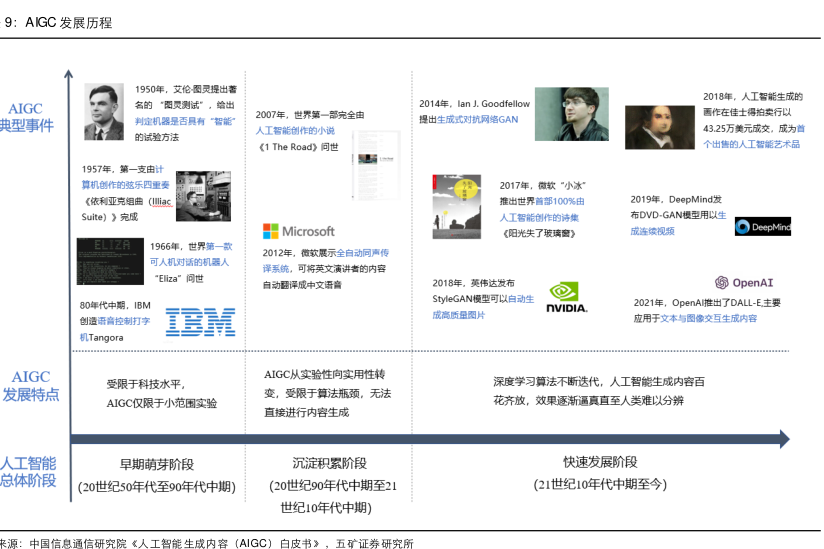Image resolution: width=824 pixels, height=549 pixels.
Task: Click the NVIDIA logo
Action: point(567,299)
